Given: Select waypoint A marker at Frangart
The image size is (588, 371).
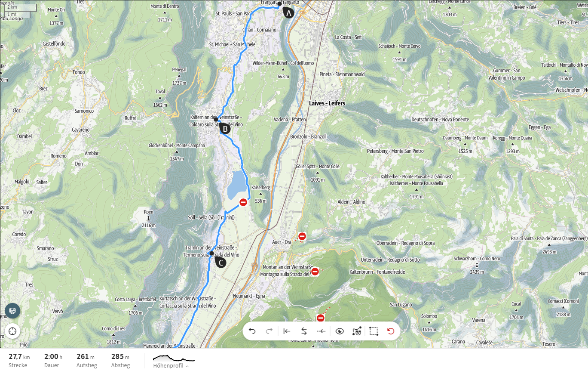Looking at the screenshot, I should [288, 13].
